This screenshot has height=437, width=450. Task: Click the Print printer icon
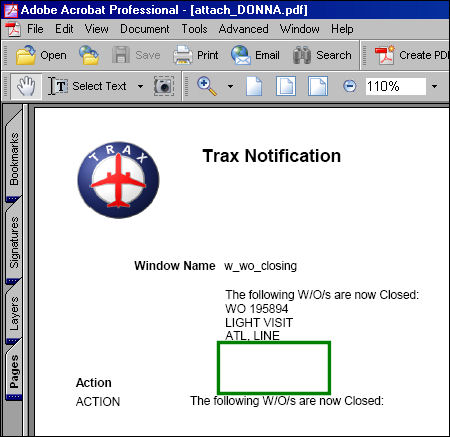[182, 55]
